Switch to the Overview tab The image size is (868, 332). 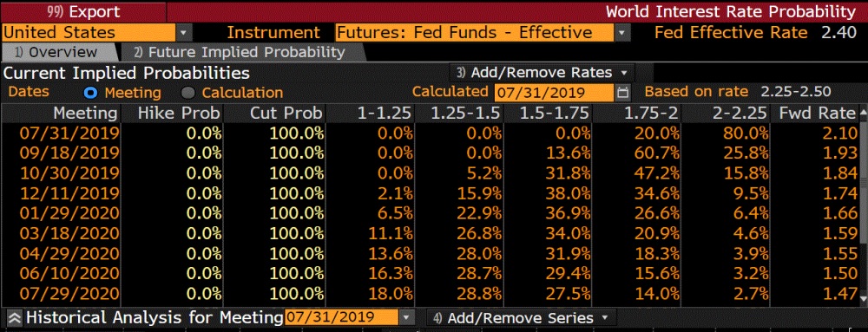pos(56,53)
